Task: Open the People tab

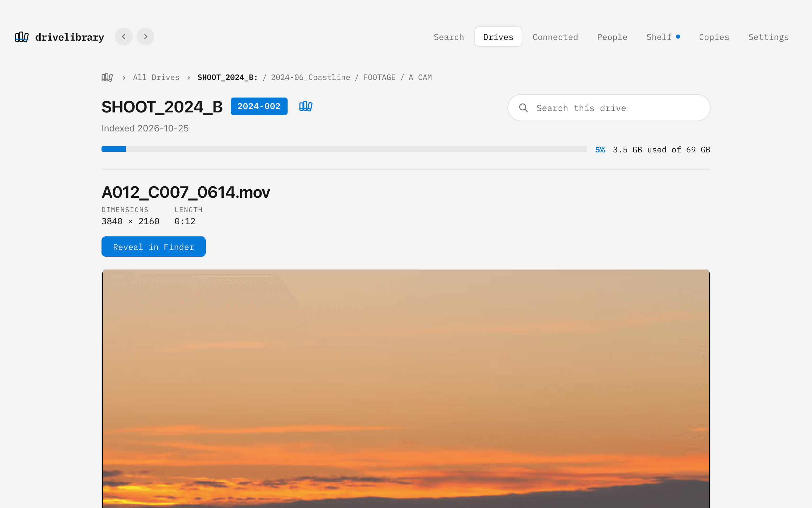Action: click(x=612, y=37)
